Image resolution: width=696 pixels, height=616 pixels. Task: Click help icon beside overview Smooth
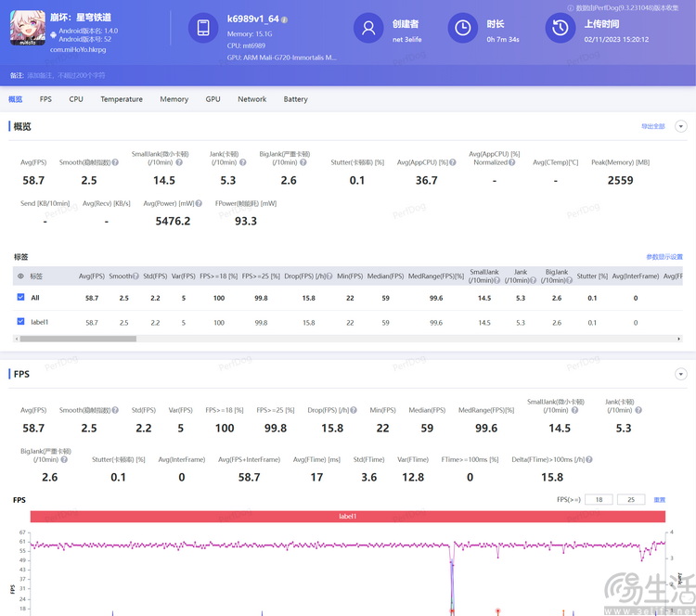coord(115,162)
